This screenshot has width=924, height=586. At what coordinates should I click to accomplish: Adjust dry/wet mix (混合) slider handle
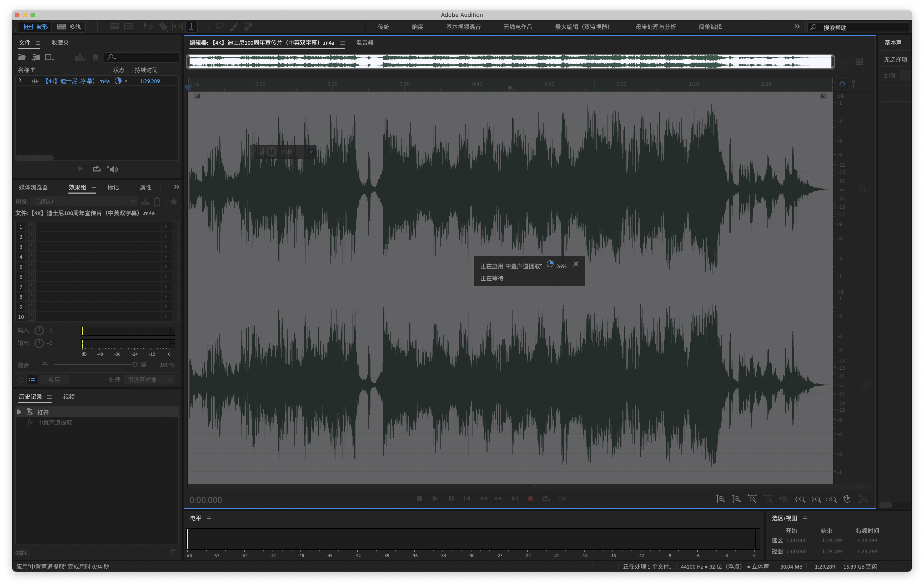click(x=135, y=364)
